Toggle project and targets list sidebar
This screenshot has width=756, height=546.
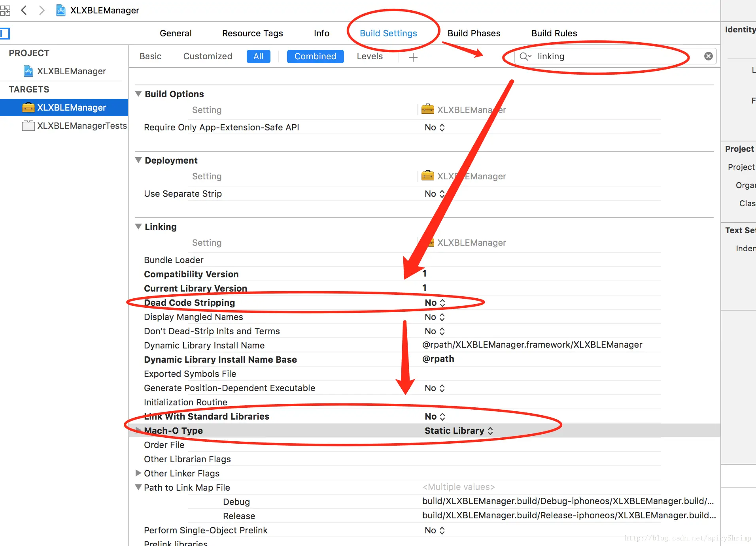point(5,33)
